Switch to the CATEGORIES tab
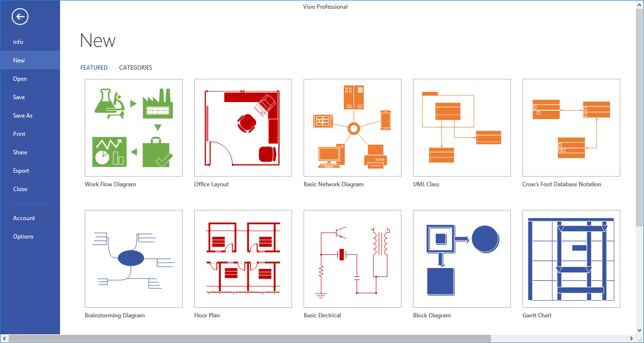This screenshot has width=644, height=343. click(135, 67)
